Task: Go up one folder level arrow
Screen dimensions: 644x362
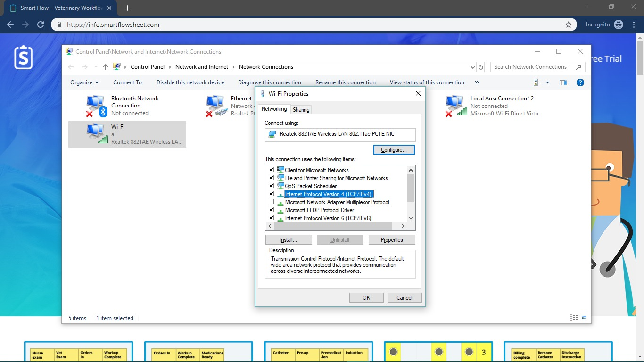Action: [106, 67]
